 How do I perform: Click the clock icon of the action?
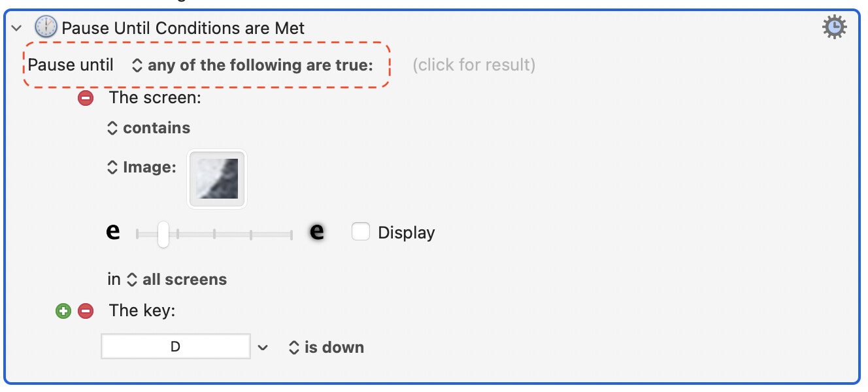46,27
